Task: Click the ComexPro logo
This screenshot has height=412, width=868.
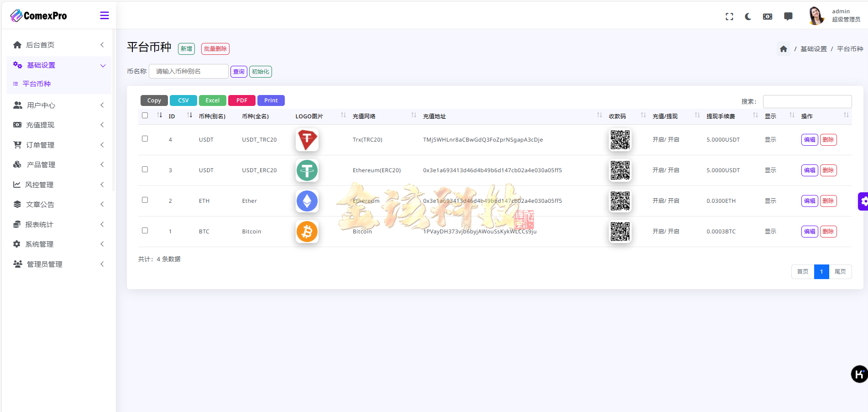Action: coord(38,15)
